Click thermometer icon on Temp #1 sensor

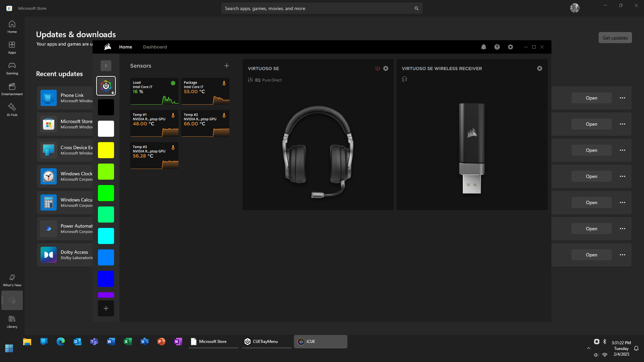[173, 115]
